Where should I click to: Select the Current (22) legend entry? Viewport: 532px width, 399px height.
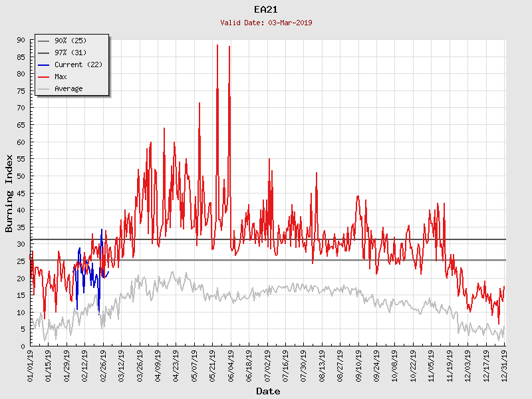pyautogui.click(x=78, y=65)
